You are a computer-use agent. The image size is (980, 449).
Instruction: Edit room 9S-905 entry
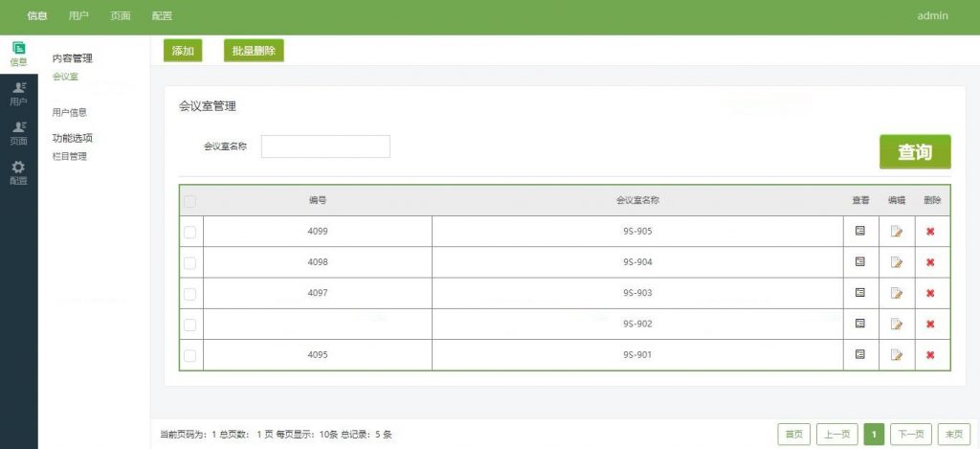pos(896,232)
